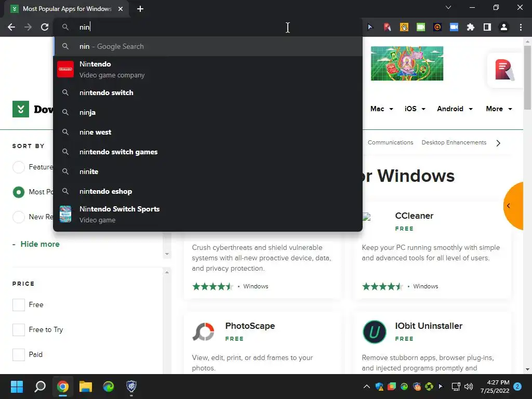The image size is (532, 399).
Task: Open the volume control in system tray
Action: (469, 387)
